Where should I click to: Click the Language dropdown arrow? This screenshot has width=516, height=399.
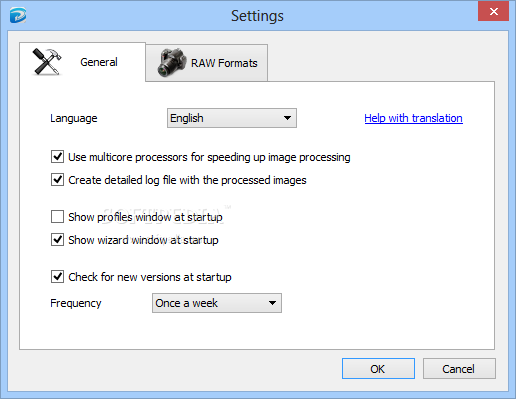click(x=287, y=118)
